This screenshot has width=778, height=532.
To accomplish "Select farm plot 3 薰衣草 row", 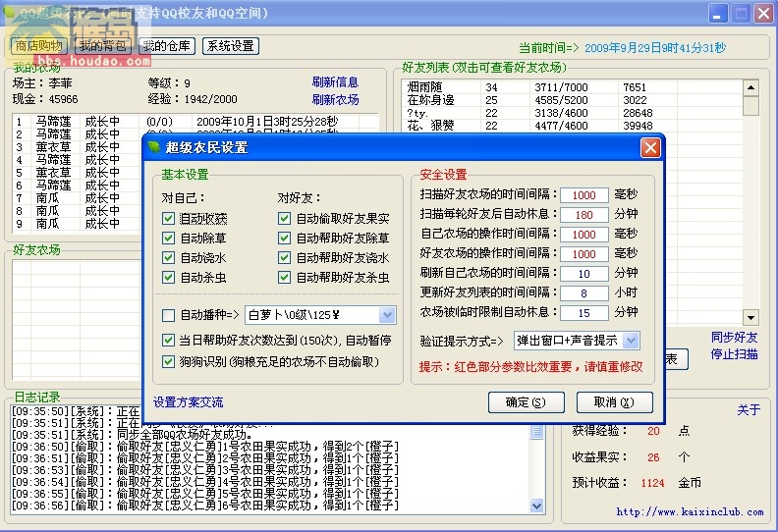I will point(77,147).
